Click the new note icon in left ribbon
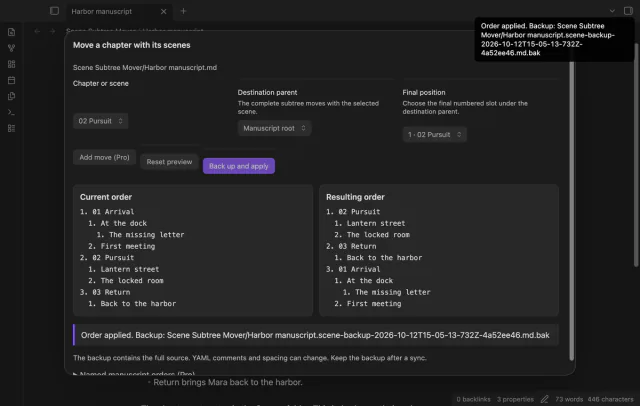Viewport: 640px width, 406px height. 11,32
